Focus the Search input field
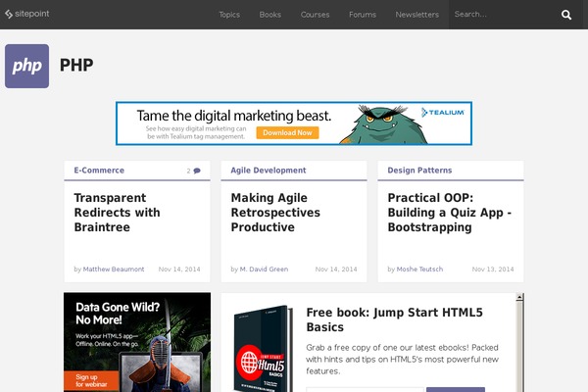 [x=503, y=15]
